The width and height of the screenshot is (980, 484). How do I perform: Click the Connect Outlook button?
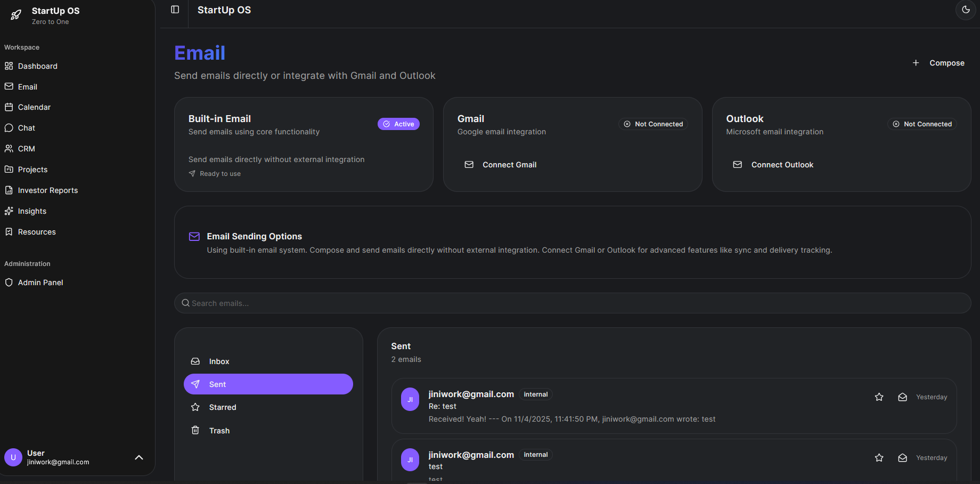pos(773,164)
